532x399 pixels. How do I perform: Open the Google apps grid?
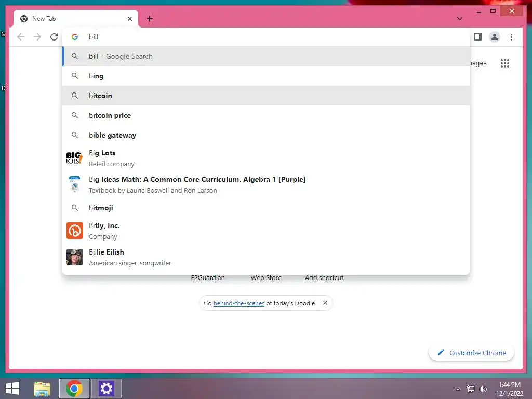click(x=505, y=63)
